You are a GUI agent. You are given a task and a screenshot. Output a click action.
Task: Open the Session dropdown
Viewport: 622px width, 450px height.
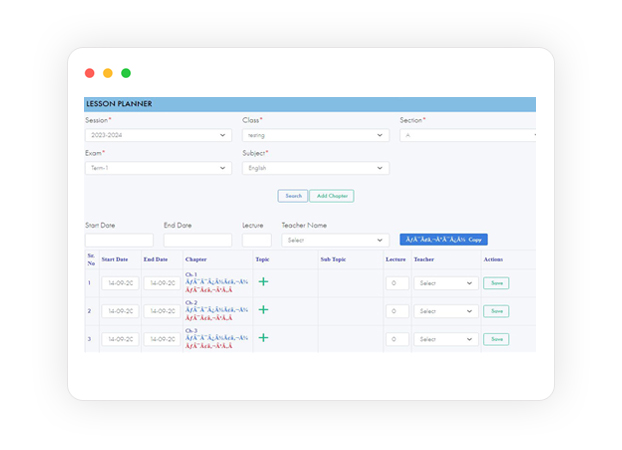[158, 135]
